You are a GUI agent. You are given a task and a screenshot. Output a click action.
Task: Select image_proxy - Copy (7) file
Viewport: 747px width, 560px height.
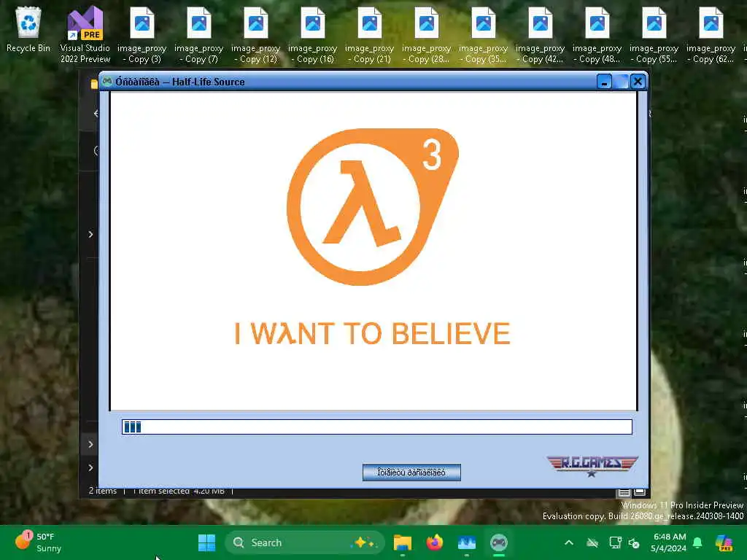click(198, 35)
